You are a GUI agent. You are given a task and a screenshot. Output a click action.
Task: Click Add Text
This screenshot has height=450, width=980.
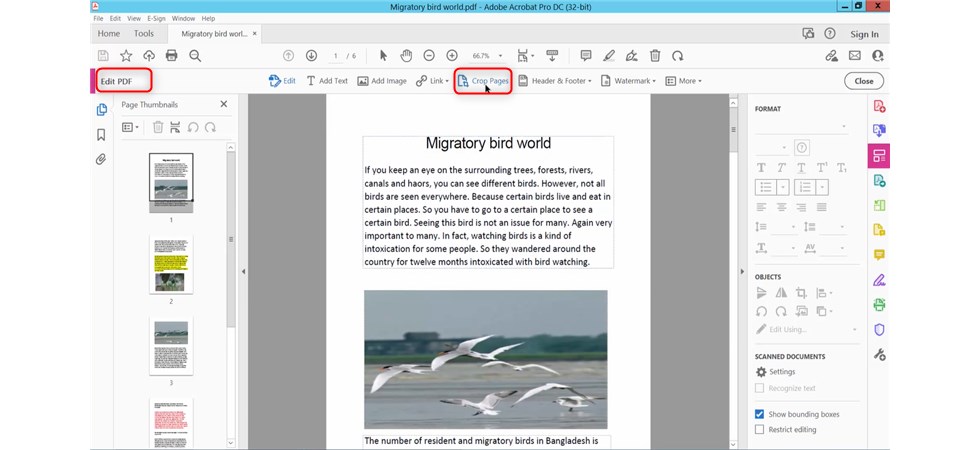pyautogui.click(x=326, y=81)
